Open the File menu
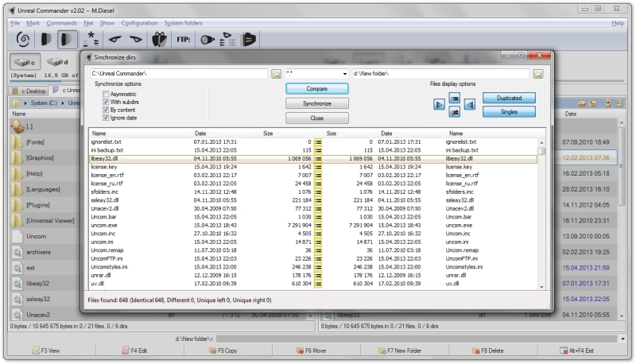This screenshot has width=636, height=364. [x=15, y=23]
